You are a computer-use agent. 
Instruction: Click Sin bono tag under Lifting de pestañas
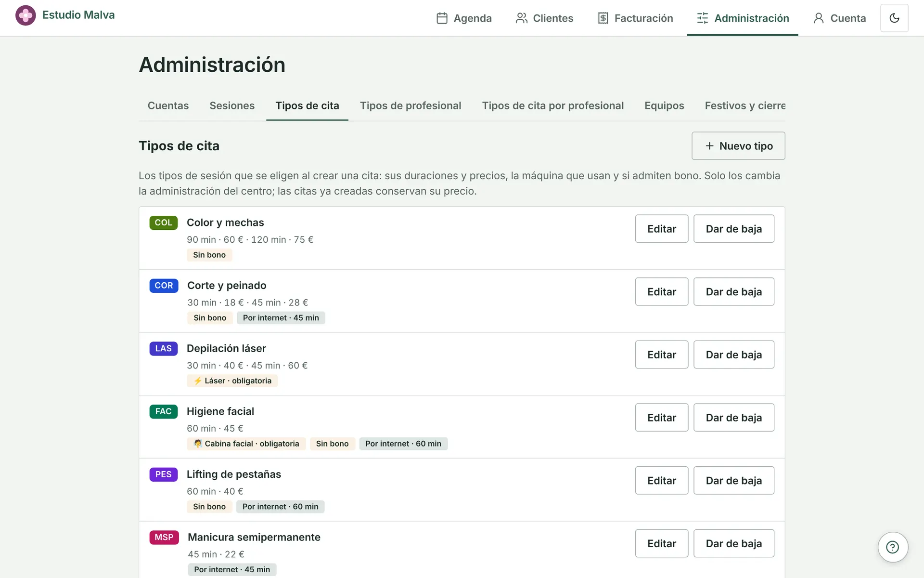click(209, 507)
